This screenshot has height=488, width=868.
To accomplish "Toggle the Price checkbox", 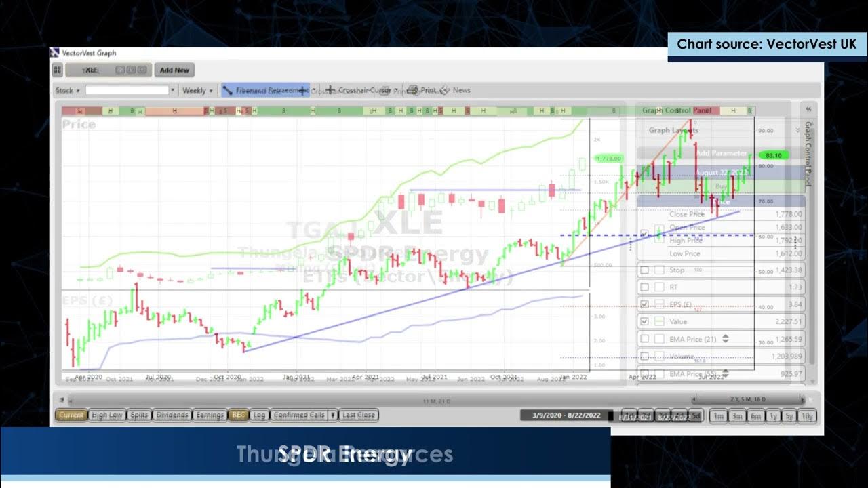I will (644, 234).
